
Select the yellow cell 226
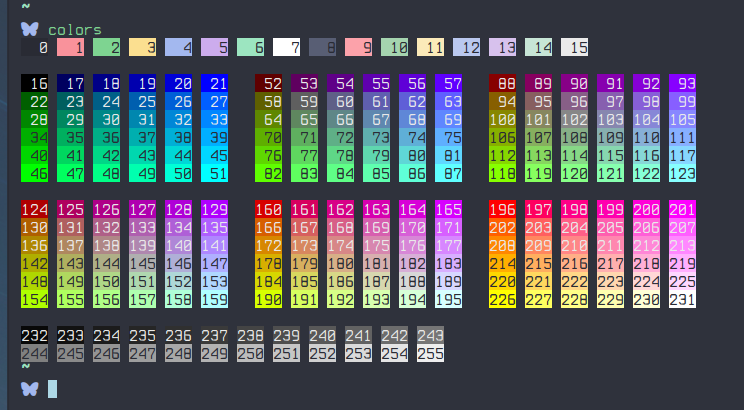click(x=502, y=299)
